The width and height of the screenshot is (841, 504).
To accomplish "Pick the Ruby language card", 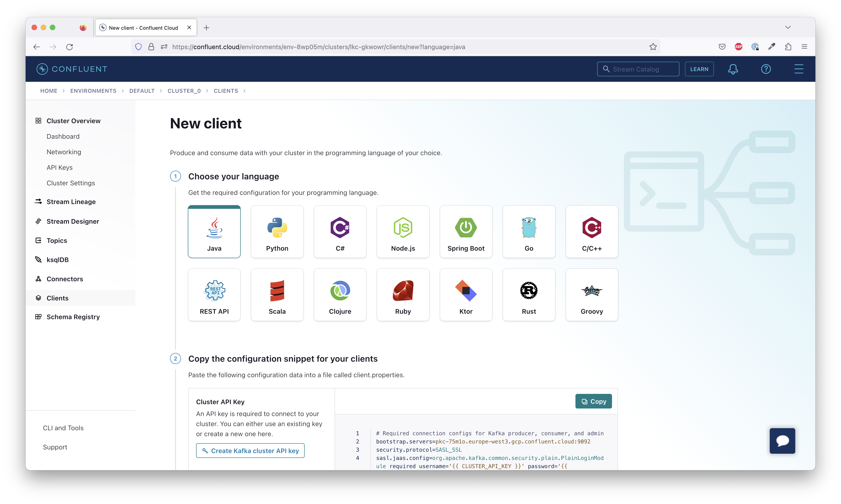I will click(403, 295).
